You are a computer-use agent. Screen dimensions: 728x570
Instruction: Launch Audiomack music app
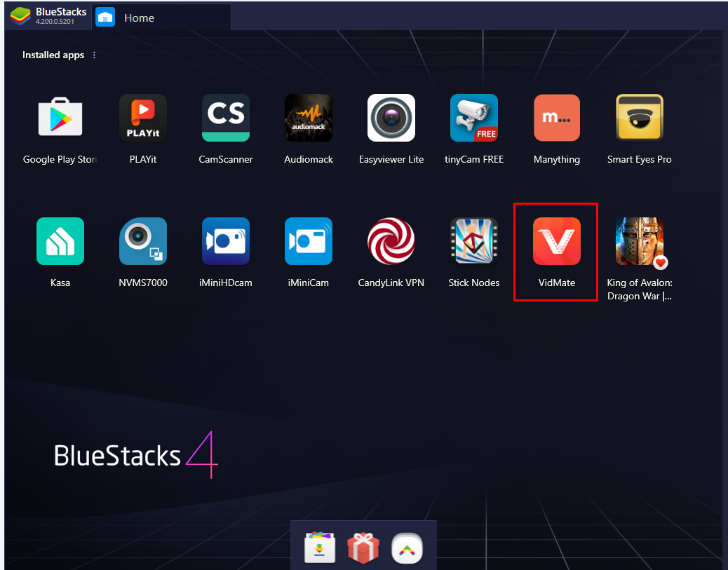(x=309, y=117)
